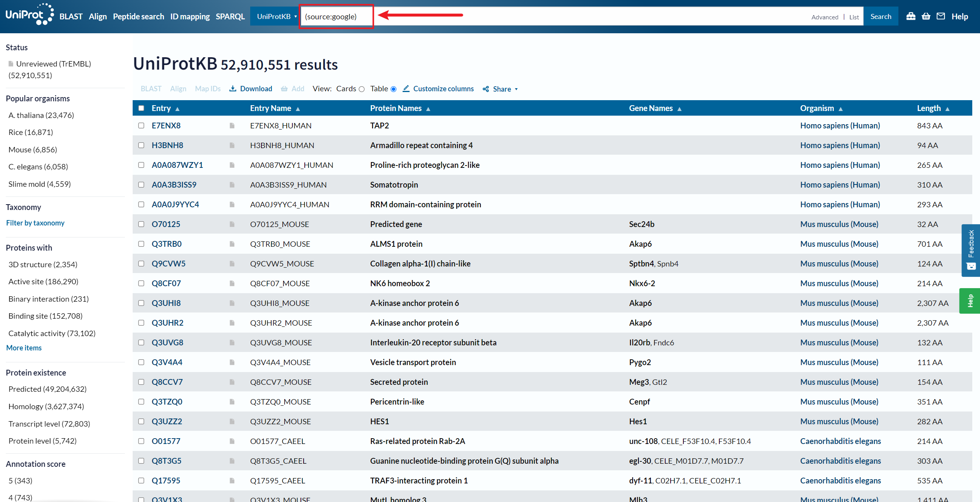Image resolution: width=980 pixels, height=502 pixels.
Task: Click the file icon beside H3BNH8
Action: pos(232,145)
